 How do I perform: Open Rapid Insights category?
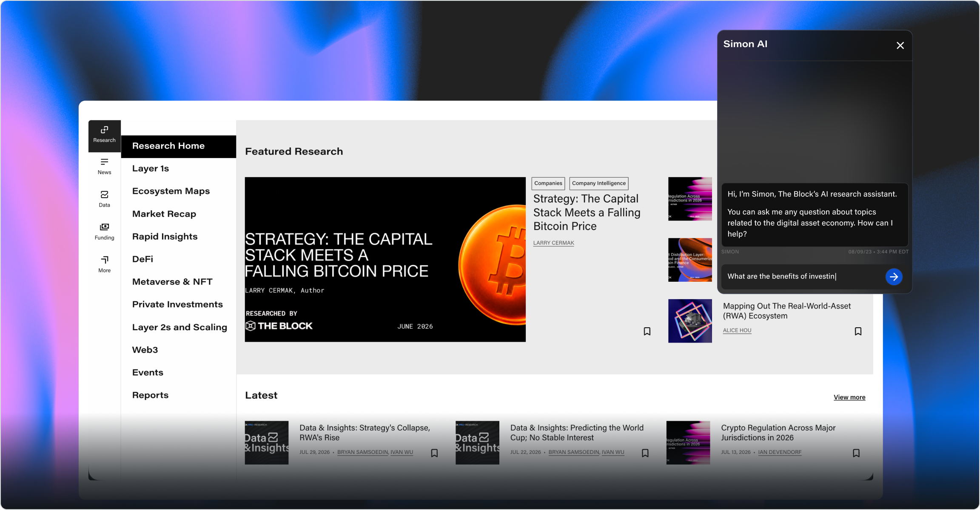[x=165, y=237]
